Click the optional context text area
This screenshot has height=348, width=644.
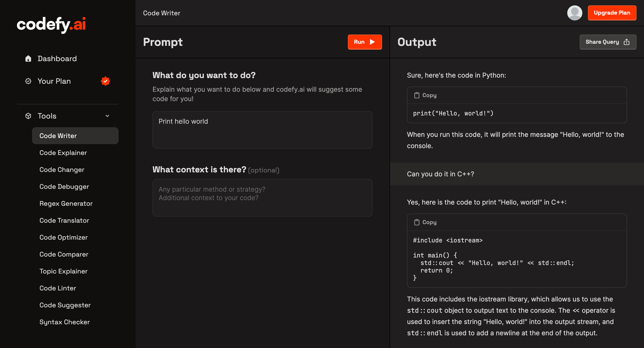point(262,198)
